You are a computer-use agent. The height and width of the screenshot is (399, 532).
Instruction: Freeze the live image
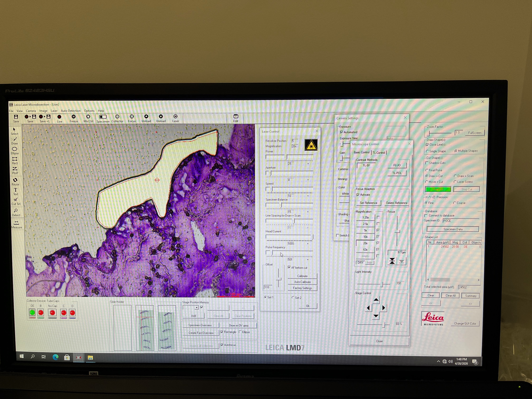click(x=74, y=119)
